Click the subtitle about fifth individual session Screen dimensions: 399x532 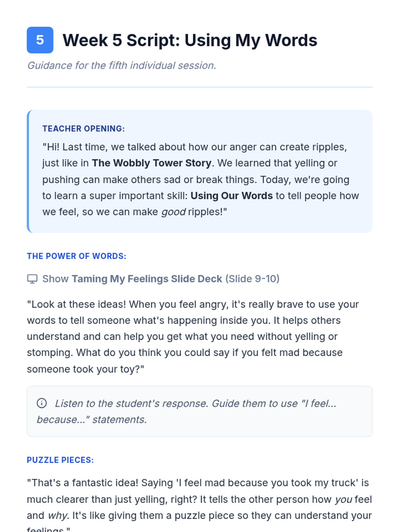[x=122, y=66]
